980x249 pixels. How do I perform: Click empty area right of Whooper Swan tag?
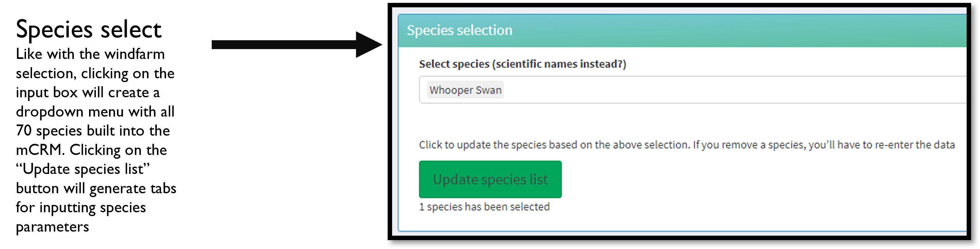[734, 90]
